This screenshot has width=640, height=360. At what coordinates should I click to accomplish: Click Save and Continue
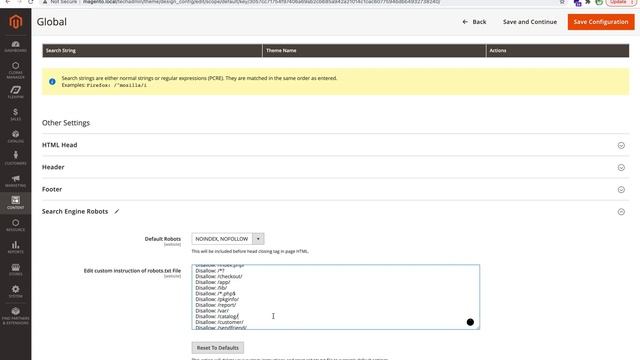[x=530, y=22]
